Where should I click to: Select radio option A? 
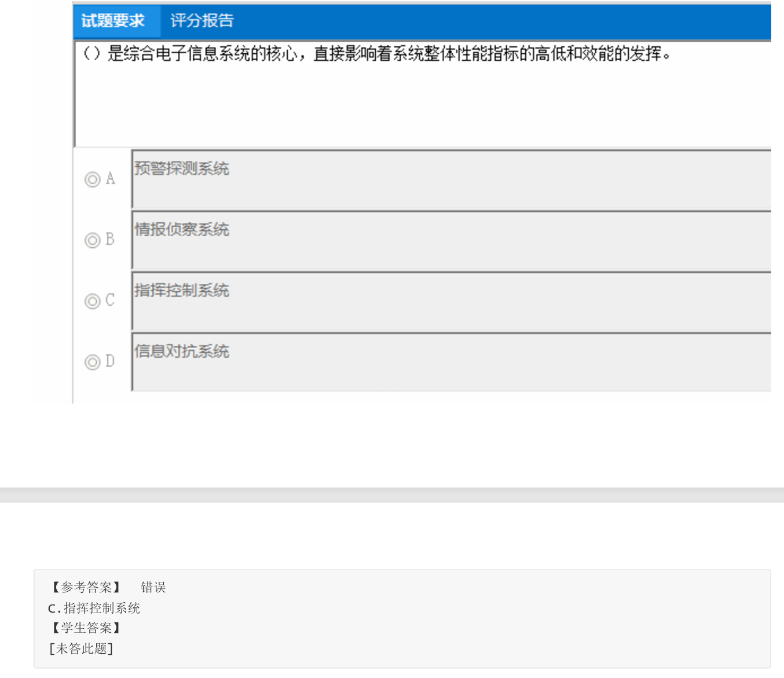pos(93,179)
